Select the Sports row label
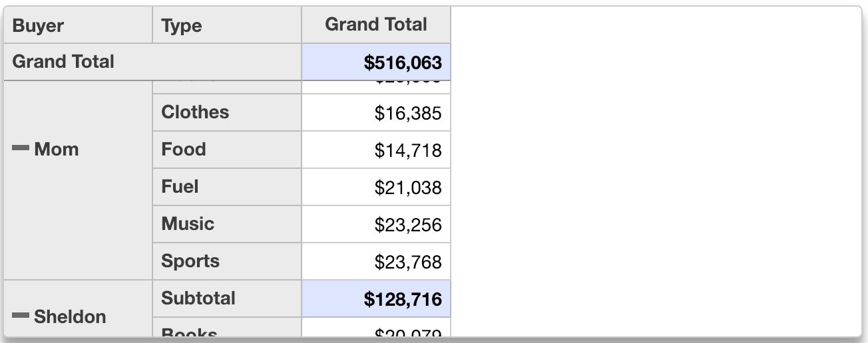The image size is (868, 343). pyautogui.click(x=190, y=261)
